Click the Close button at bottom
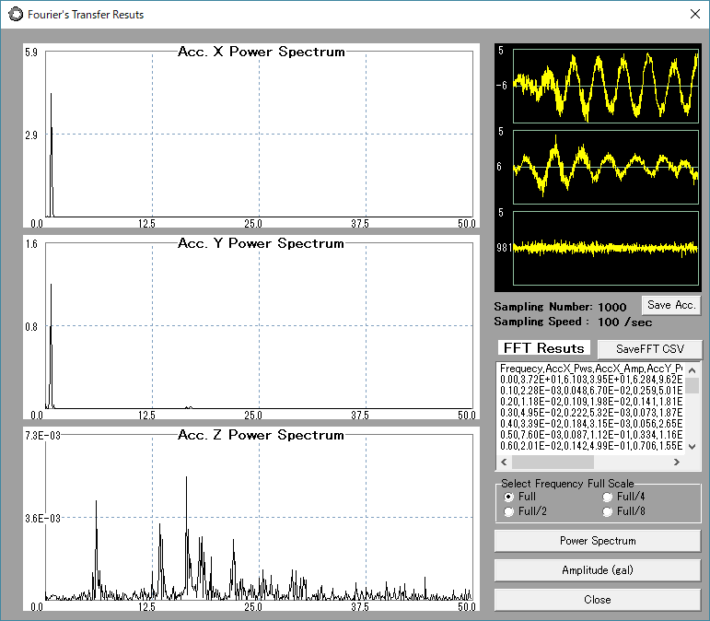 click(x=597, y=599)
